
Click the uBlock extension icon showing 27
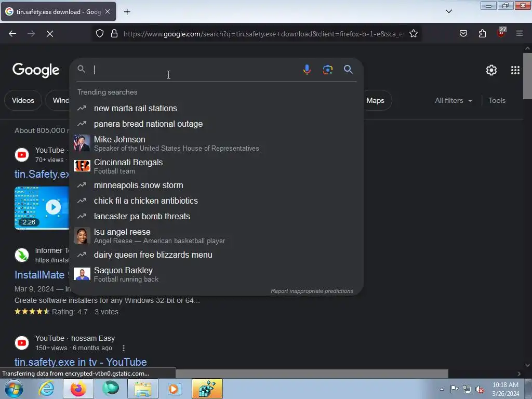tap(501, 32)
